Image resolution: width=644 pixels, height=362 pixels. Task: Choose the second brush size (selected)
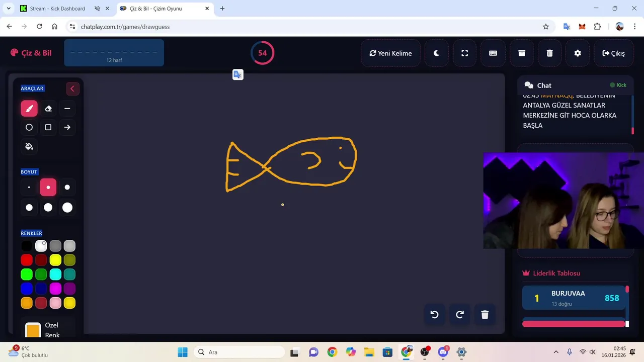[48, 187]
